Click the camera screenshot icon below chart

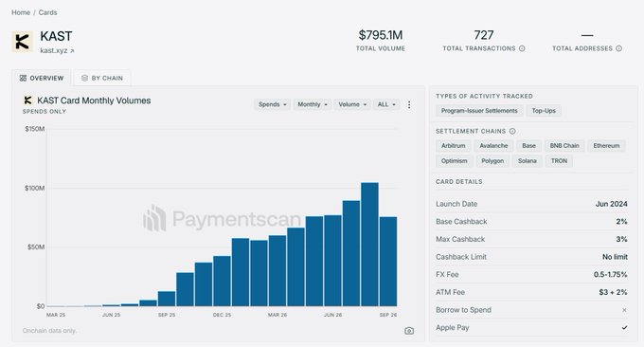pyautogui.click(x=409, y=331)
